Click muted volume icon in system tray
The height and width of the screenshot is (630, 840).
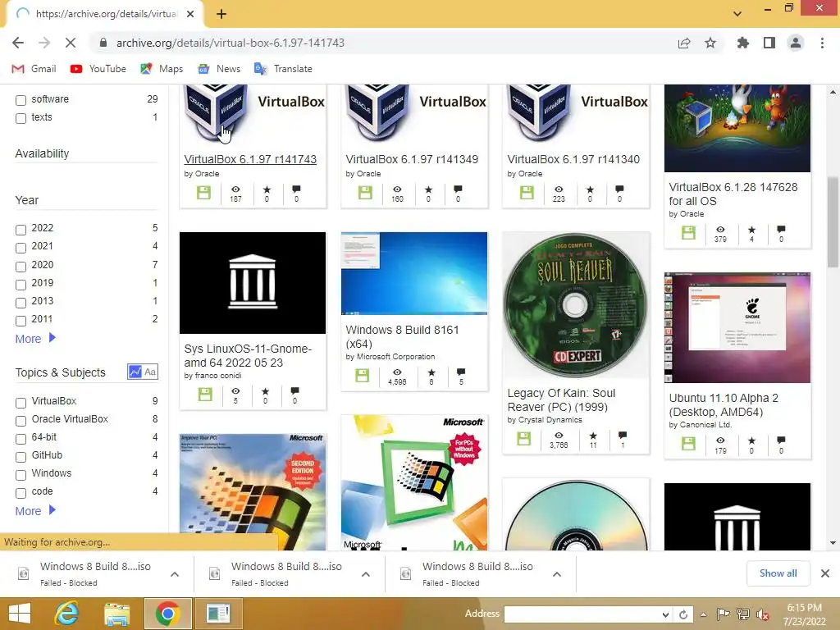tap(763, 614)
